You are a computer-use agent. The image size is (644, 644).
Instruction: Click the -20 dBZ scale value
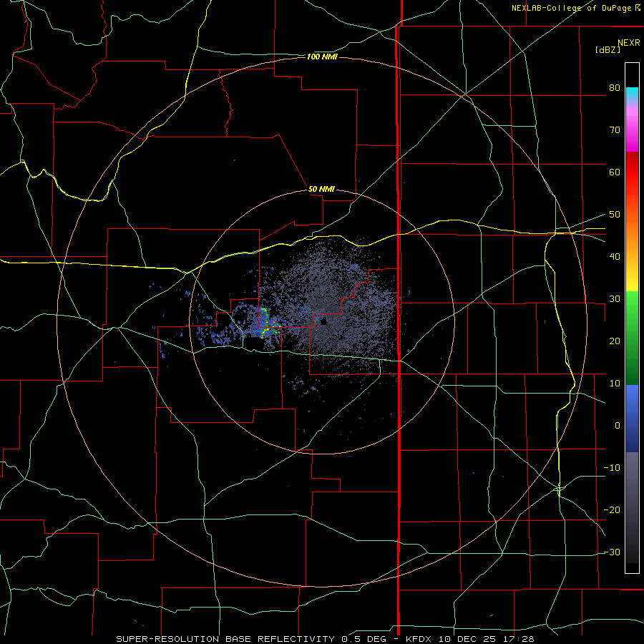click(612, 510)
